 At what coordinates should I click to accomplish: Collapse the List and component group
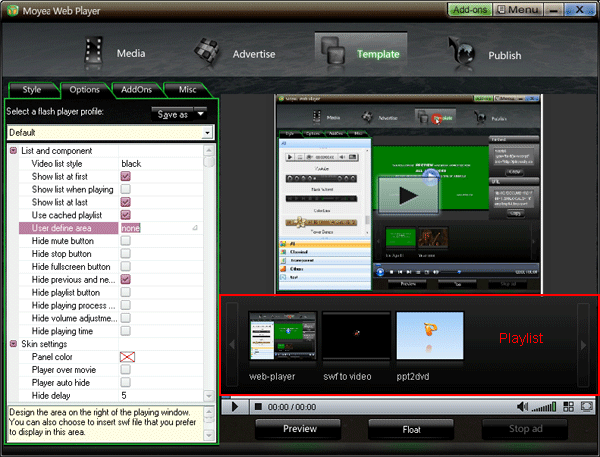(x=13, y=151)
